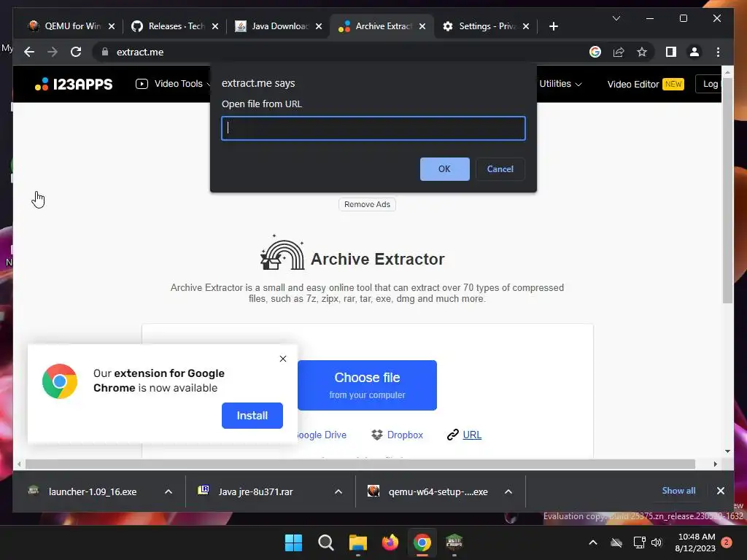Expand options for qemu-w64-setup download

tap(508, 491)
